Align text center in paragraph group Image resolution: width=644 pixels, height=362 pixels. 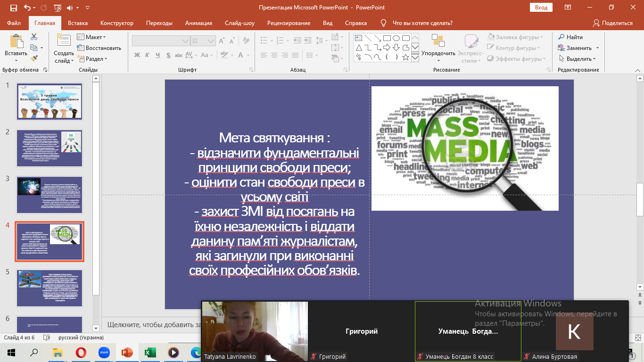[x=274, y=55]
